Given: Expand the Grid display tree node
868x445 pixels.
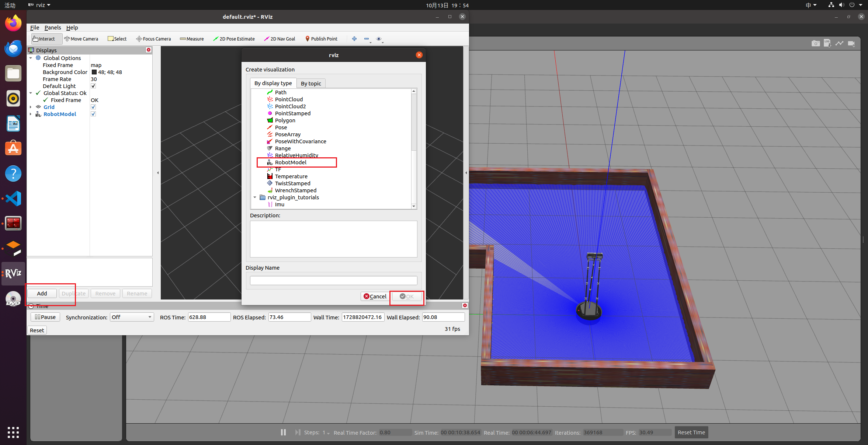Looking at the screenshot, I should 31,107.
